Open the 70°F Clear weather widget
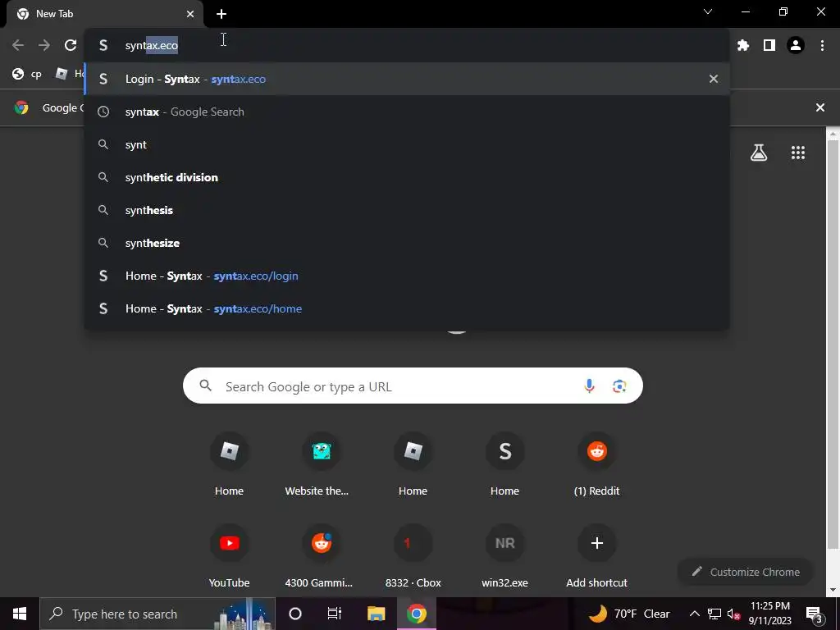Viewport: 840px width, 630px height. 630,614
